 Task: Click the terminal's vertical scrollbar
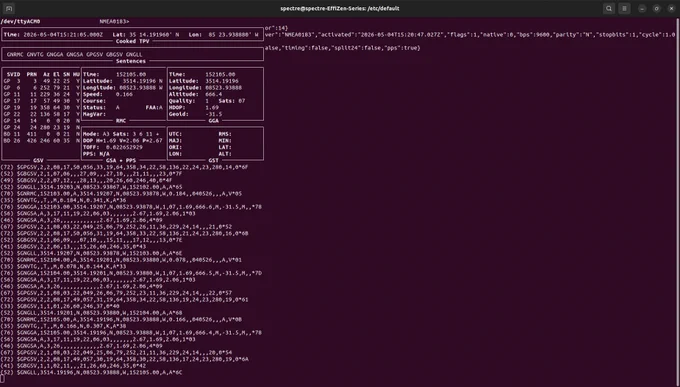tap(678, 202)
